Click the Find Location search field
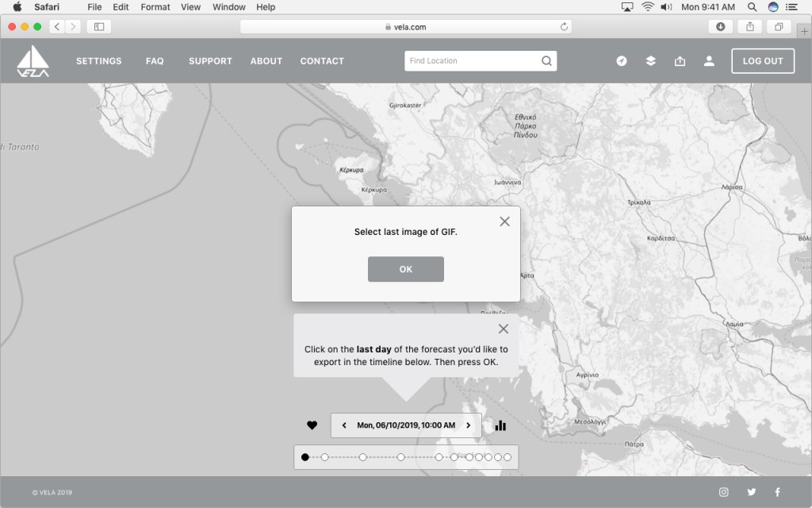This screenshot has height=508, width=812. [x=472, y=61]
